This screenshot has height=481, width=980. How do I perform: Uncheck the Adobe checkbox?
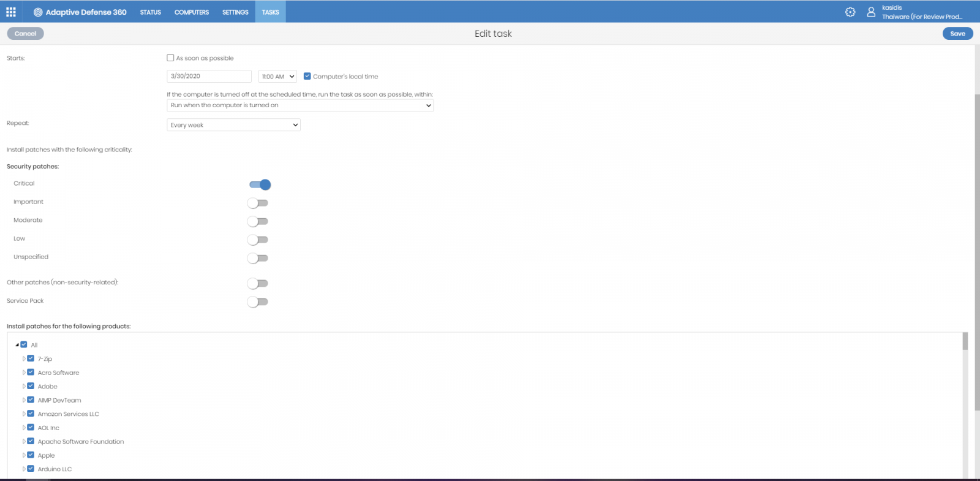(31, 386)
